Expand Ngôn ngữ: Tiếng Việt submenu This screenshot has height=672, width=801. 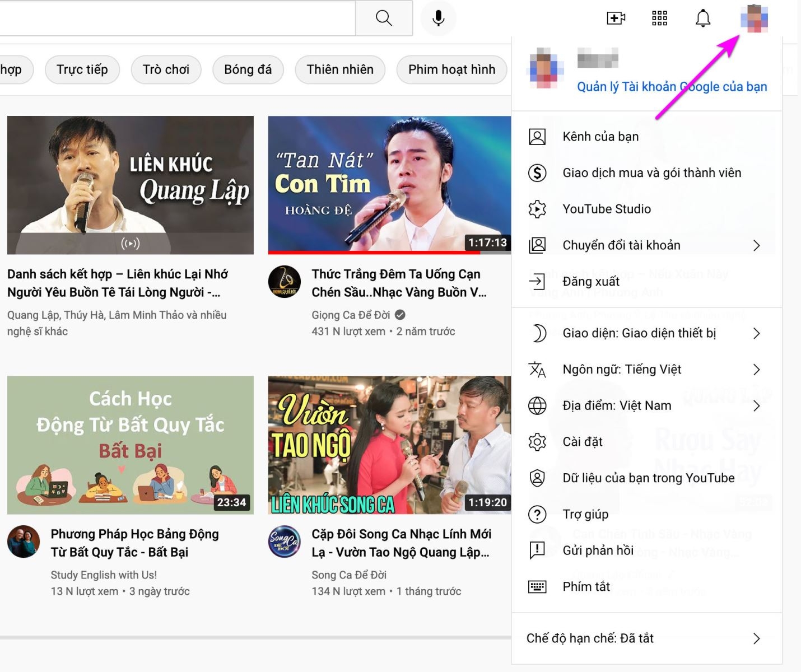622,369
